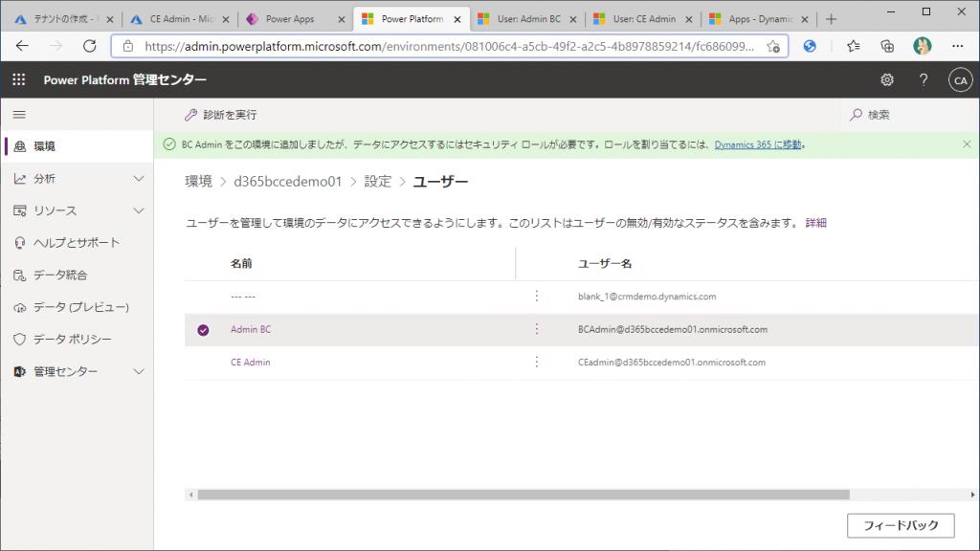Click BCAdmin@d365bccedemo01.onmicrosoft.com cell

[673, 329]
